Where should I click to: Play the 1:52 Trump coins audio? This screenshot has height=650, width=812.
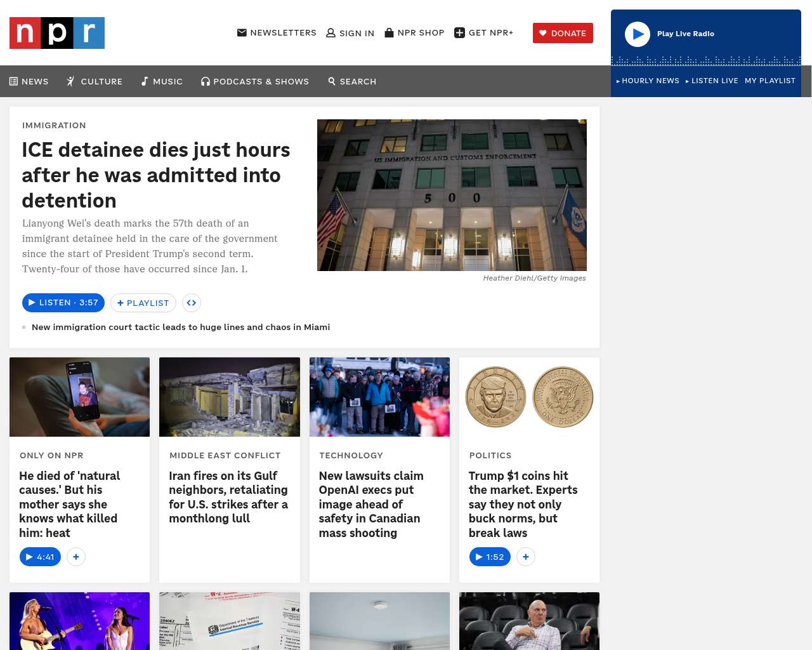coord(490,557)
